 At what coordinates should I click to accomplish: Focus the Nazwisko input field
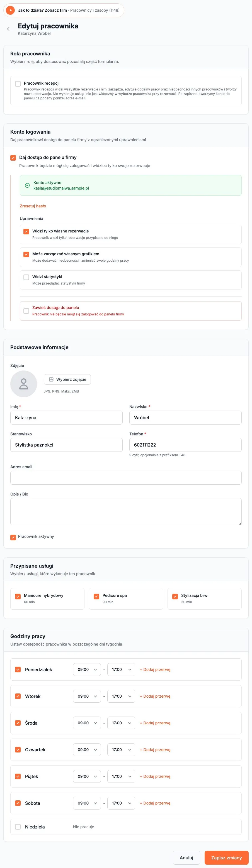pos(186,418)
